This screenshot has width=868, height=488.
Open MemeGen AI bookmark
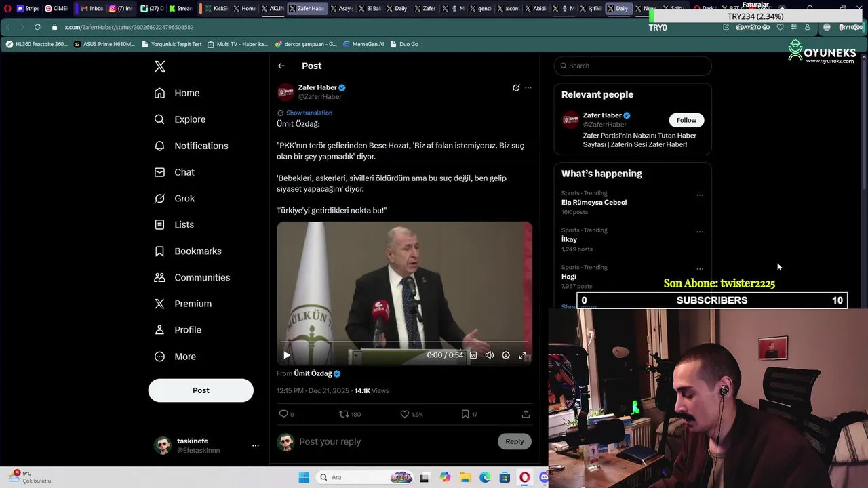pyautogui.click(x=363, y=44)
